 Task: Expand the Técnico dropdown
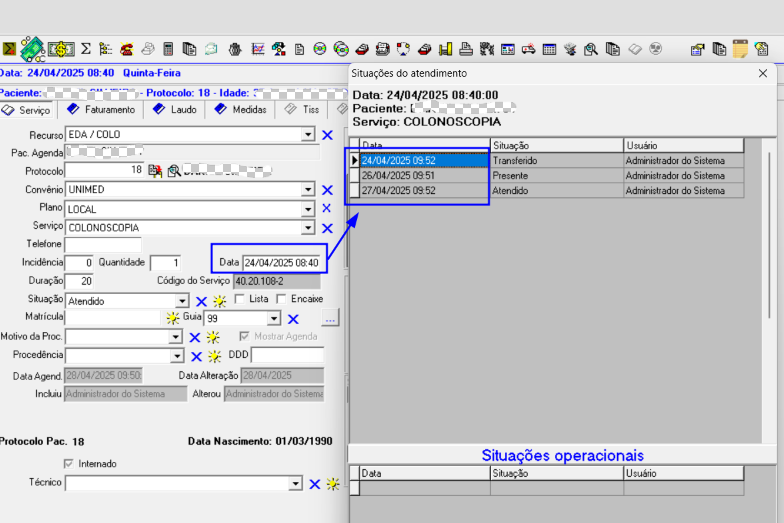point(296,484)
